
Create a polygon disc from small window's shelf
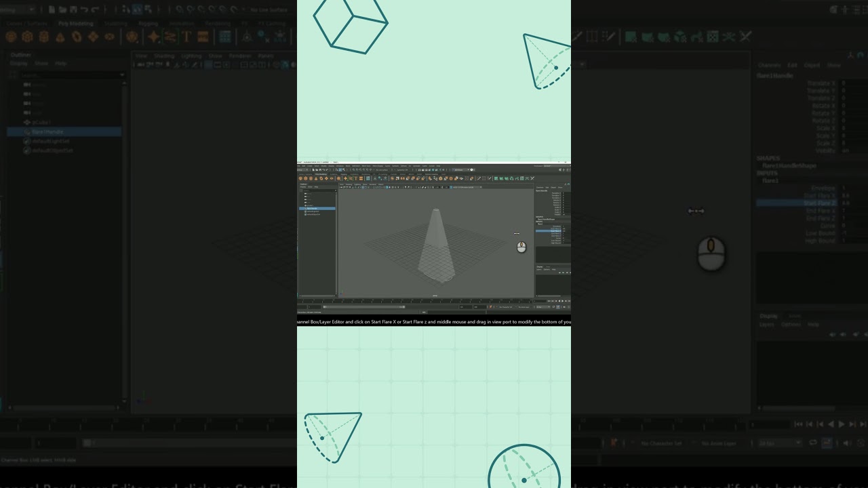point(332,178)
